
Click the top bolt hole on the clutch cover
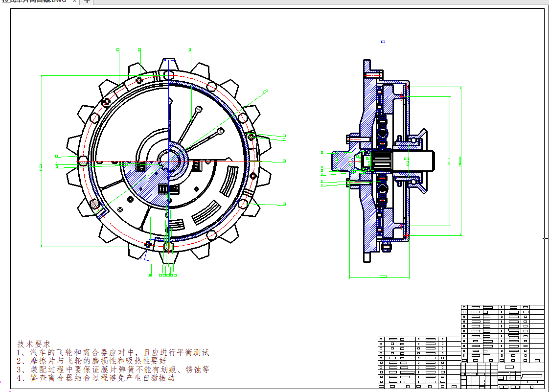[168, 75]
